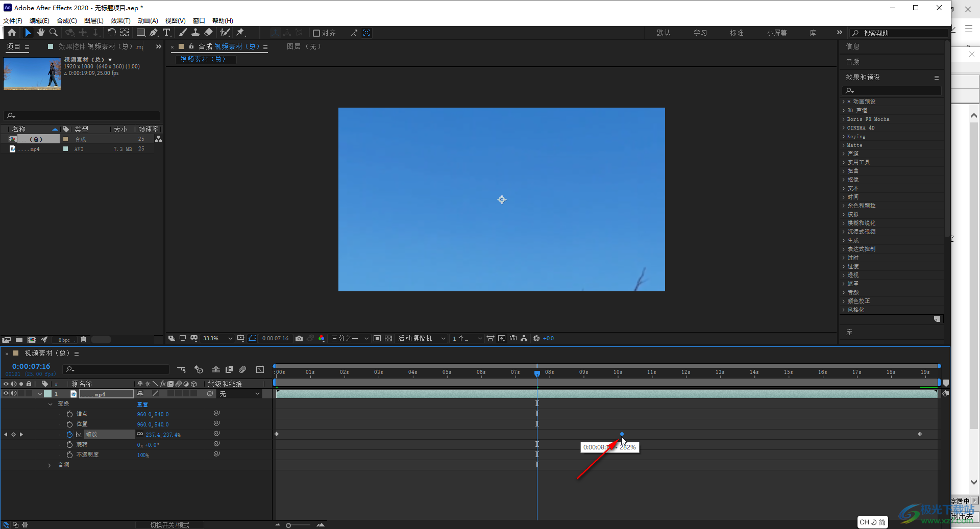Open the 文件(F) menu
This screenshot has width=980, height=529.
point(13,21)
